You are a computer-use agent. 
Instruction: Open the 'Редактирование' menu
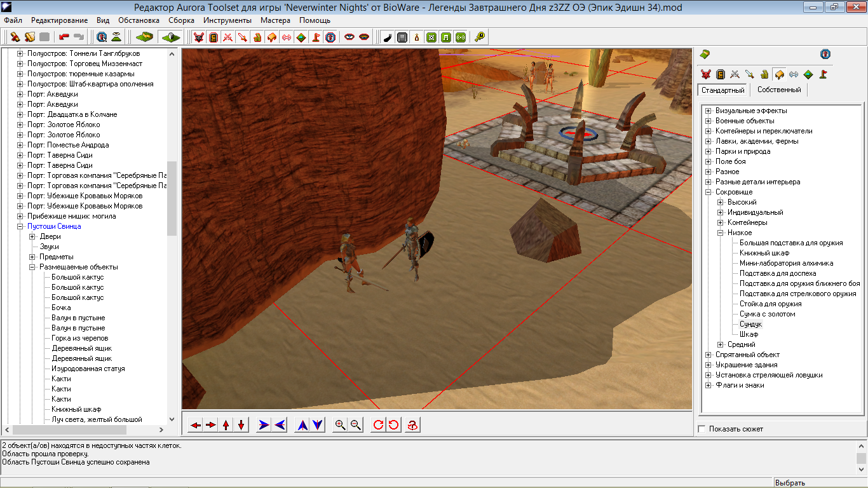click(x=60, y=20)
